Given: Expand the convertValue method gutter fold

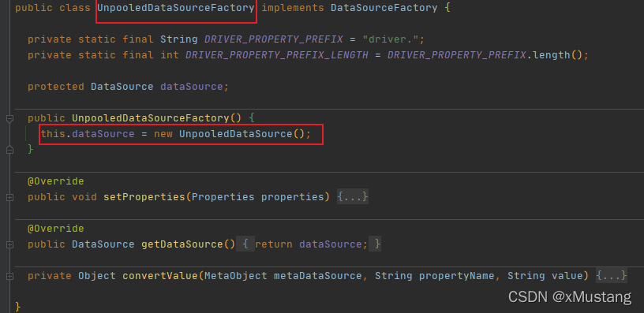Looking at the screenshot, I should tap(9, 276).
